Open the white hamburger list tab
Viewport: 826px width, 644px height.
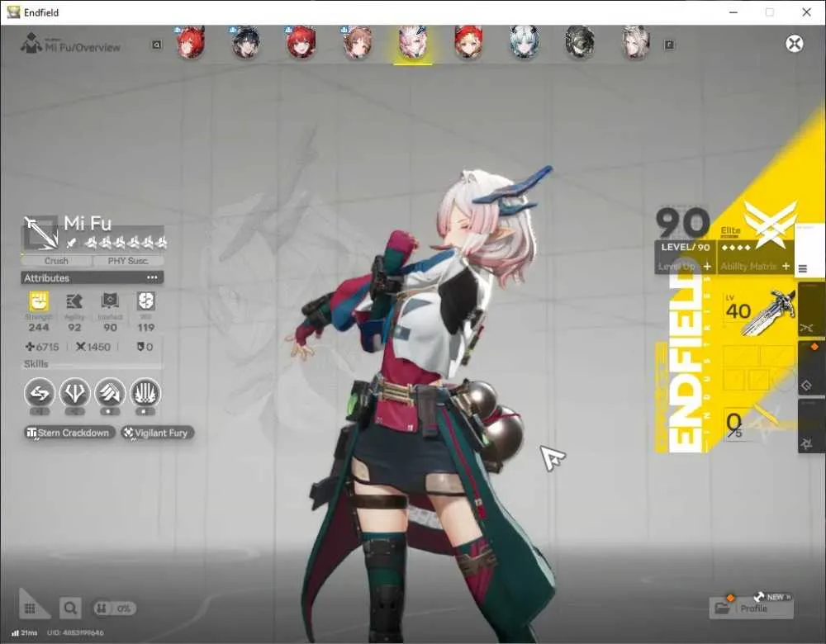tap(803, 269)
